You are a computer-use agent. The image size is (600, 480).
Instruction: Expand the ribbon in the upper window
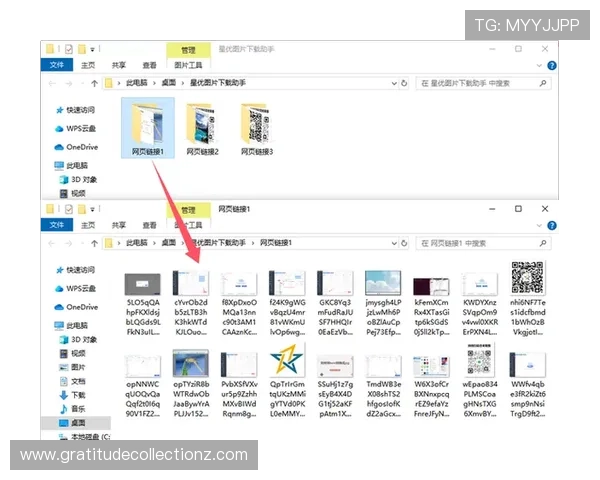539,65
